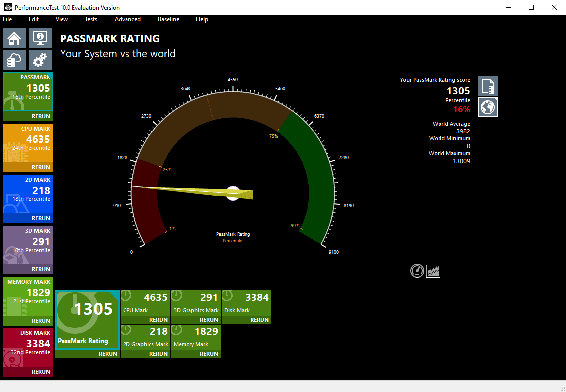
Task: Click the 9100 gauge maximum label
Action: tap(334, 252)
